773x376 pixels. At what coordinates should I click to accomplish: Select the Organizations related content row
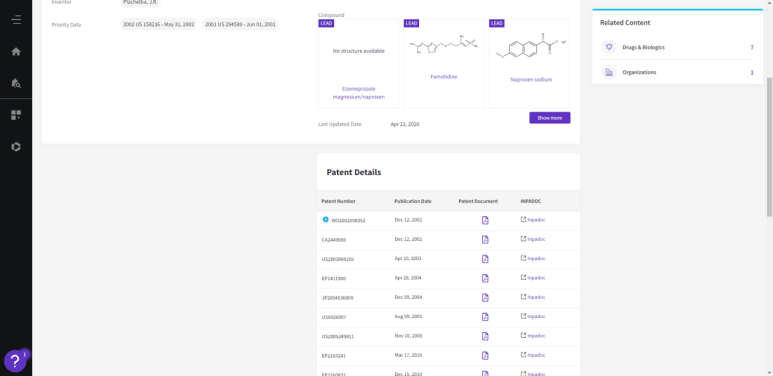pos(677,72)
